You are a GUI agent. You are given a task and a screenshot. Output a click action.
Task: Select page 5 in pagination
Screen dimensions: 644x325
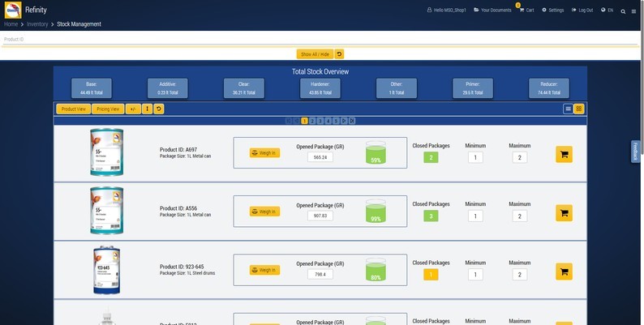(336, 121)
